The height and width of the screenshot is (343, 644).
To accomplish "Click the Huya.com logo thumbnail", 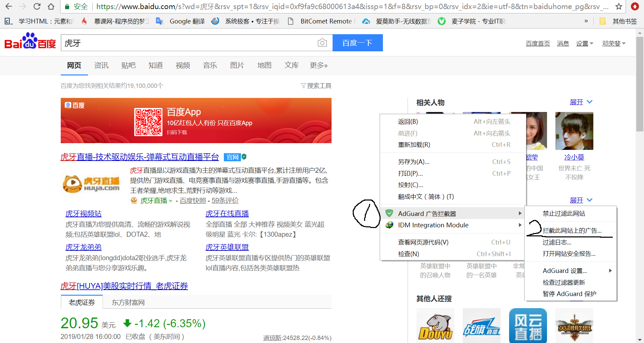I will (91, 184).
